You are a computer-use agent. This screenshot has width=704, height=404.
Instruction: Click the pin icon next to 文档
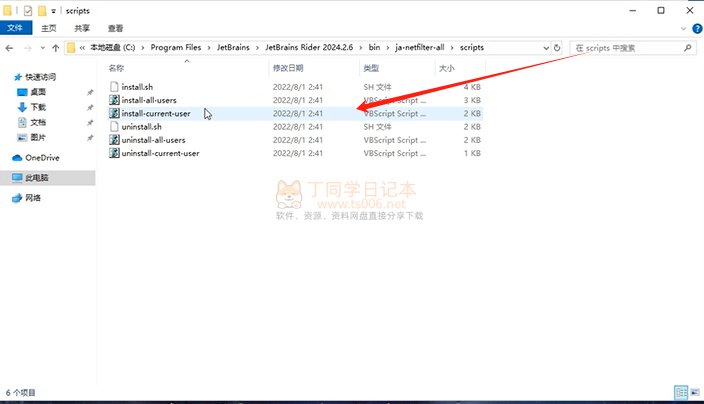pos(90,123)
